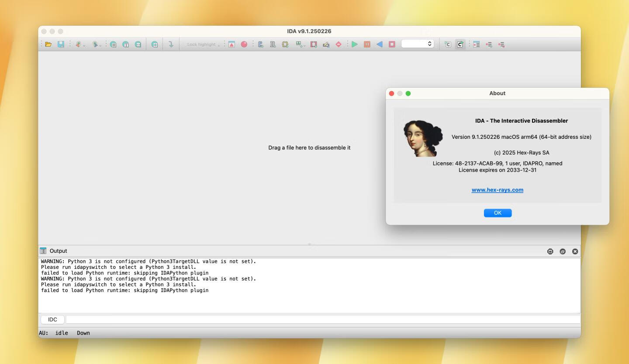Screen dimensions: 629x364
Task: Click the IDC language button
Action: pos(52,319)
